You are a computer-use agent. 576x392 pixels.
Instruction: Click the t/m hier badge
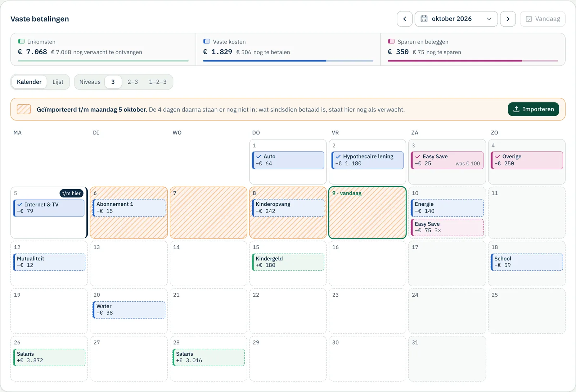[71, 193]
